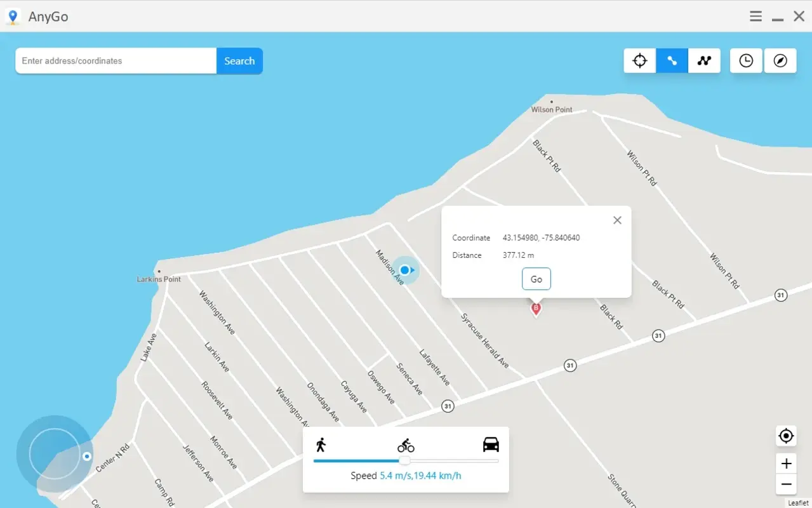Adjust the speed slider handle

coord(404,461)
